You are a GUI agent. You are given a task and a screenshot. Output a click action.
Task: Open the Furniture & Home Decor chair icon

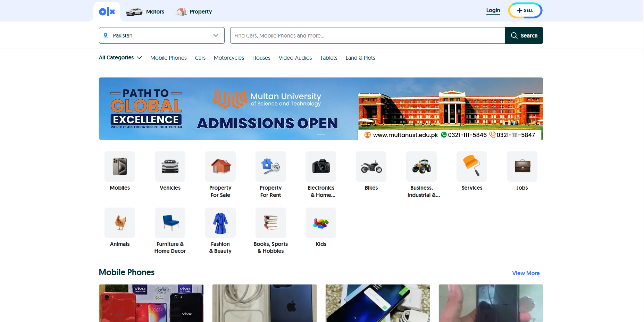click(x=170, y=223)
